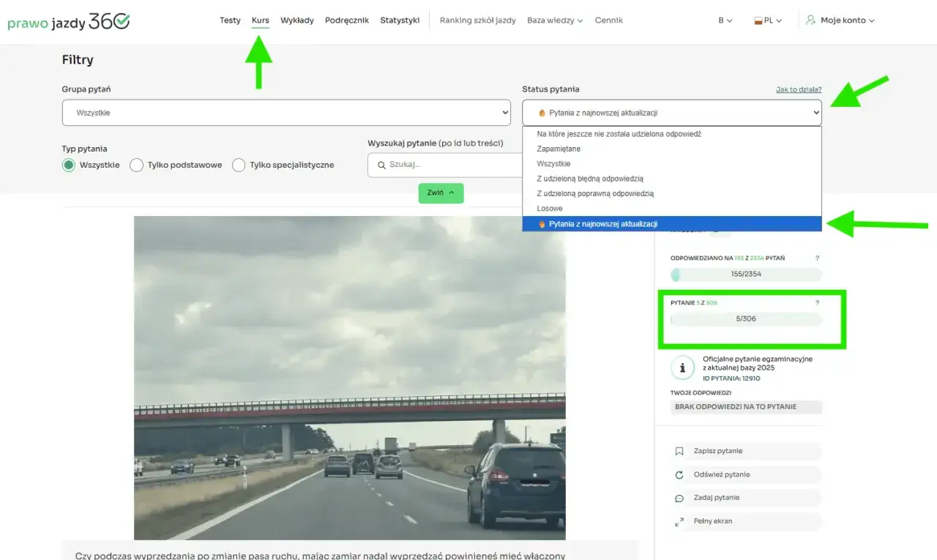Click the question mark beside ODPOWIEDZIANO NA counter

pos(817,258)
